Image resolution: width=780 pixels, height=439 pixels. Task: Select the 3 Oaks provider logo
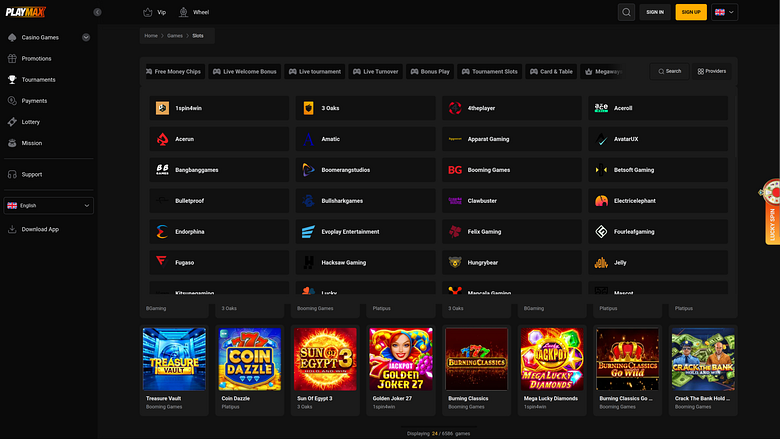(308, 108)
